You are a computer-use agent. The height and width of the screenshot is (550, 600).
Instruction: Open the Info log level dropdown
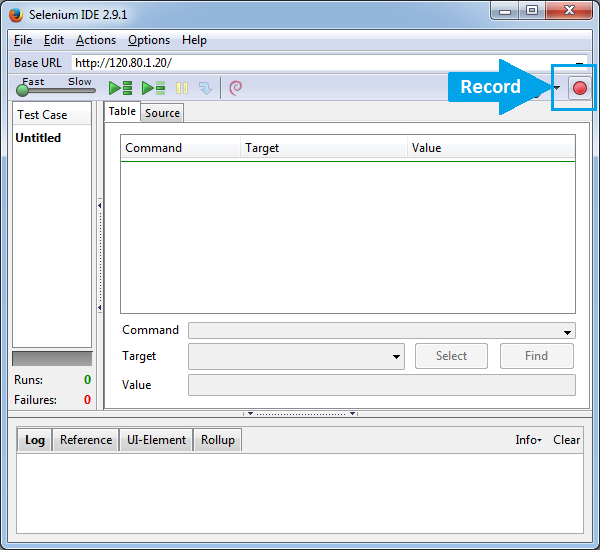(528, 440)
